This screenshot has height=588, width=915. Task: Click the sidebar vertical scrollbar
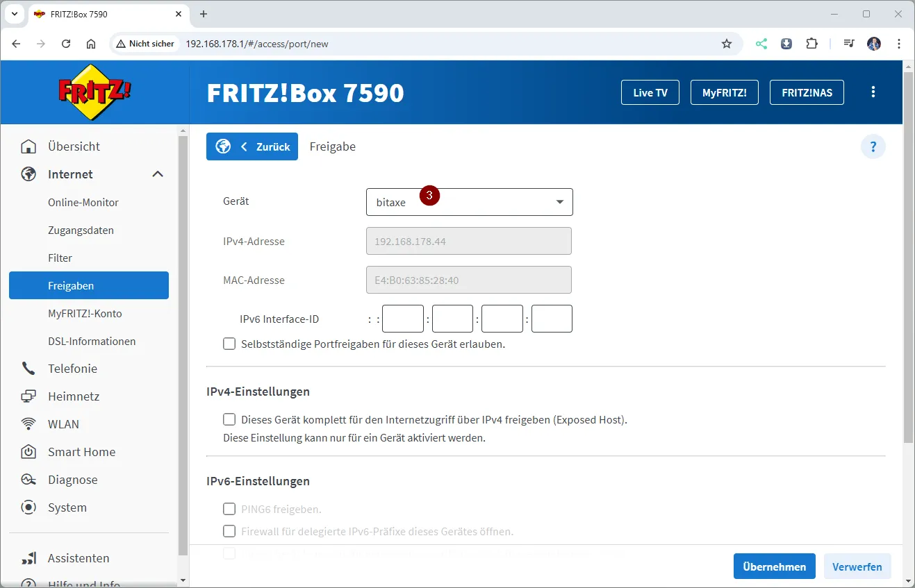tap(183, 347)
